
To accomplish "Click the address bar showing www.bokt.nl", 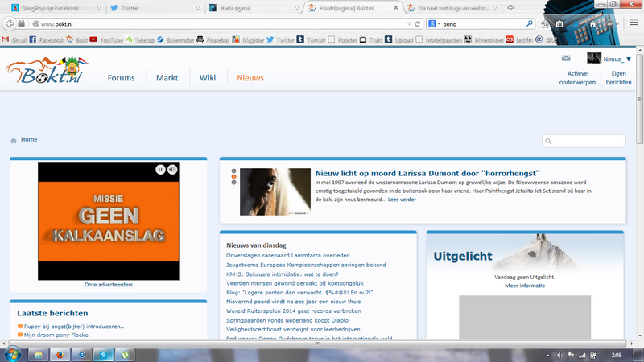I will pyautogui.click(x=222, y=24).
